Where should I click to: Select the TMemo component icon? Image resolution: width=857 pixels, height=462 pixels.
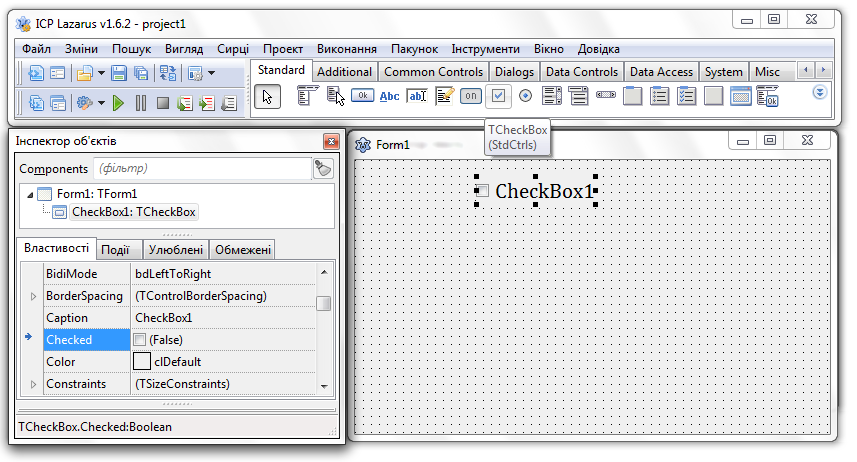(x=444, y=96)
